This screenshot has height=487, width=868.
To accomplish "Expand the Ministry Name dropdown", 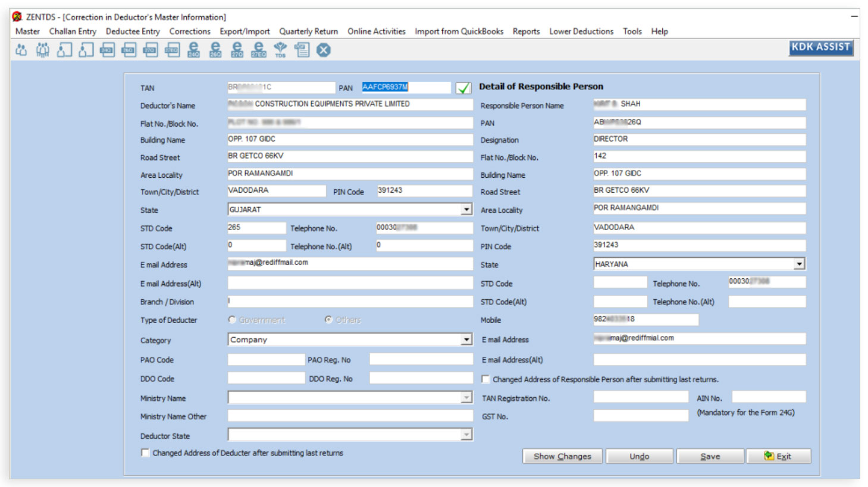I will coord(466,398).
